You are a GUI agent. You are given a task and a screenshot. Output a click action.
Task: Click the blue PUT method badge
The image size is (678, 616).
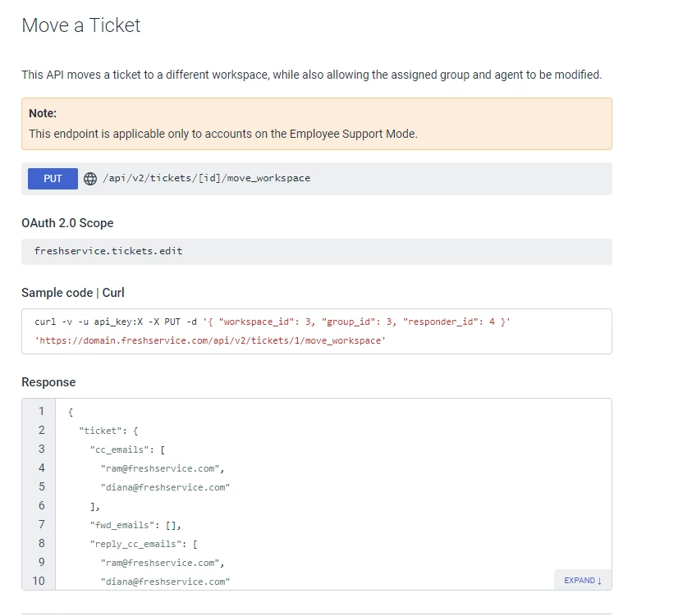click(x=53, y=179)
